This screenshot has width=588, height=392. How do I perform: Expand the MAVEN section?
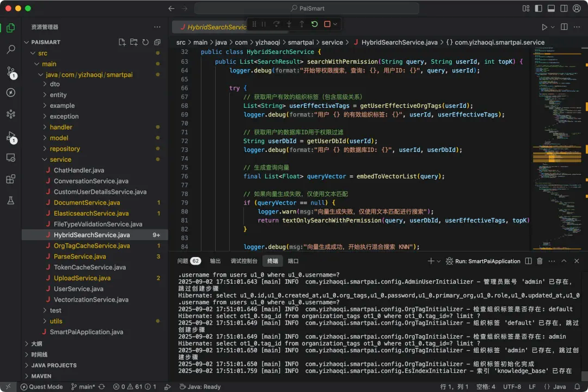pos(41,376)
